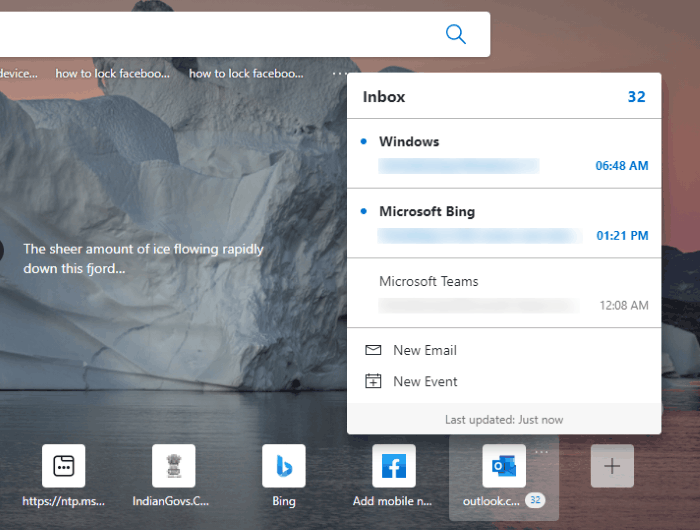This screenshot has width=700, height=530.
Task: Open the Facebook 'Add mobile n...' tile
Action: tap(394, 466)
